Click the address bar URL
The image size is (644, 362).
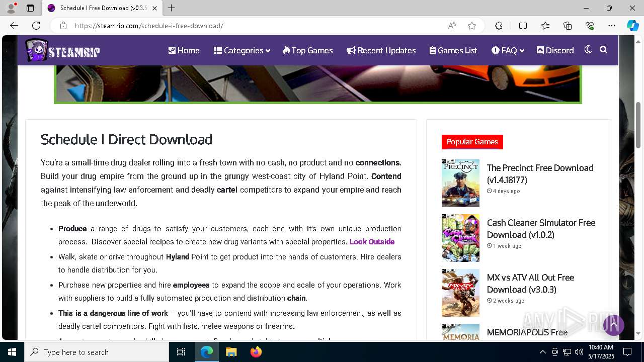pos(149,26)
